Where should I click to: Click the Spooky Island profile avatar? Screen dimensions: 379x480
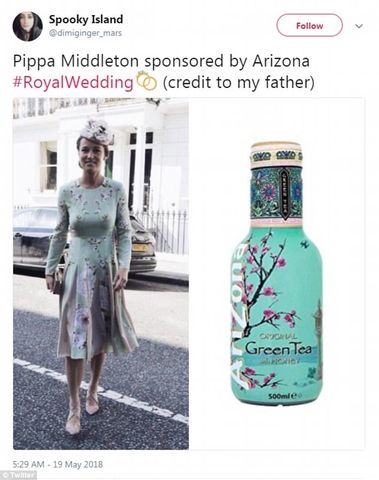point(27,26)
